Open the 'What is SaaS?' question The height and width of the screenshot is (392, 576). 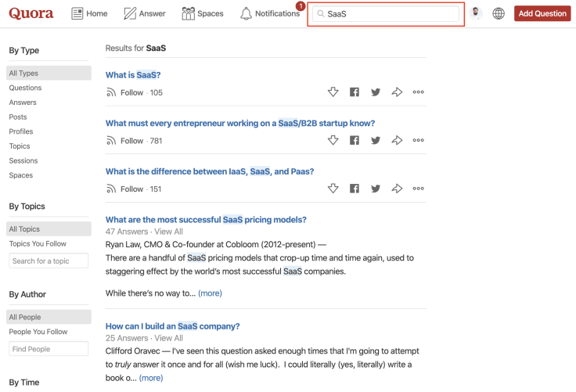click(x=133, y=75)
